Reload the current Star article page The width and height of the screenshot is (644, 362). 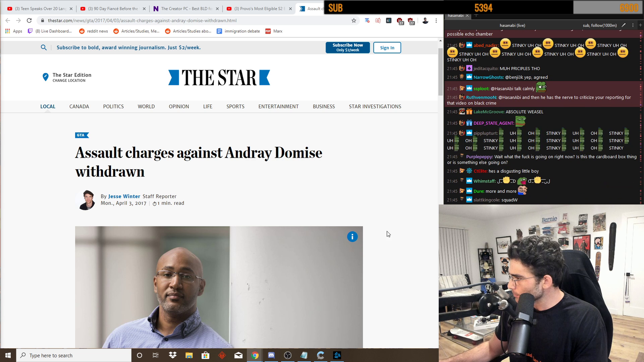[x=29, y=21]
